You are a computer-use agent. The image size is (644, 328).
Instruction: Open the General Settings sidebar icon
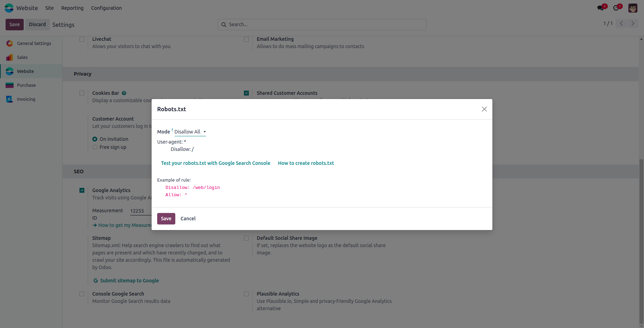(x=10, y=43)
